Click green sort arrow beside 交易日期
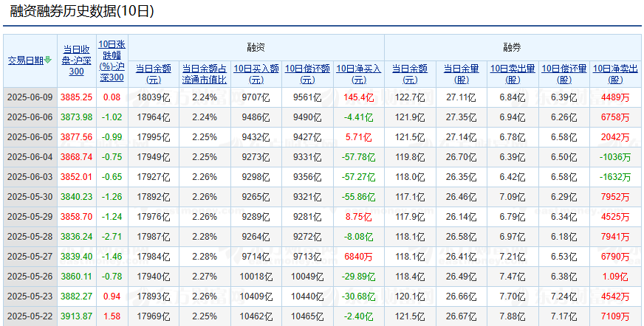This screenshot has height=326, width=644. 48,60
